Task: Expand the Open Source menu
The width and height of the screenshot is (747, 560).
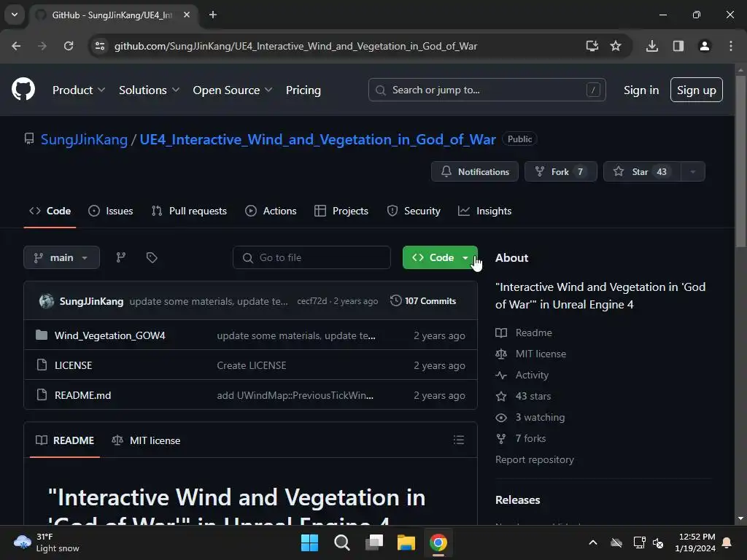Action: pos(233,90)
